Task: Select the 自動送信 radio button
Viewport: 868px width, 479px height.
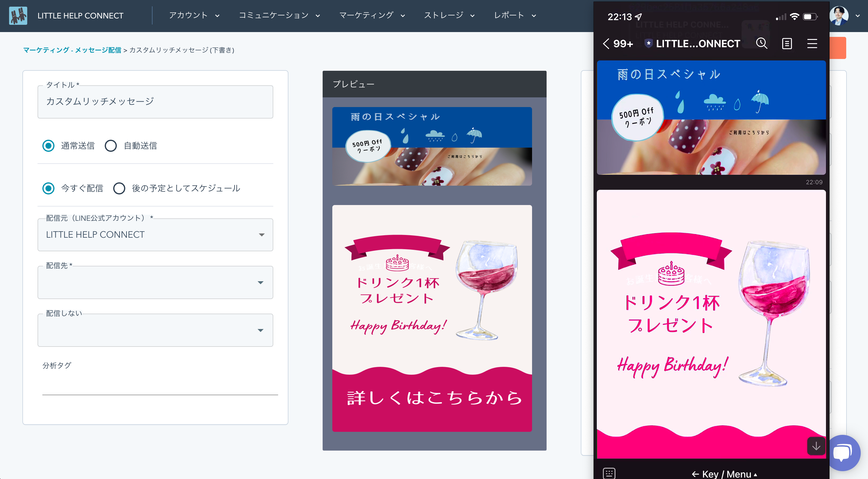Action: [x=110, y=146]
